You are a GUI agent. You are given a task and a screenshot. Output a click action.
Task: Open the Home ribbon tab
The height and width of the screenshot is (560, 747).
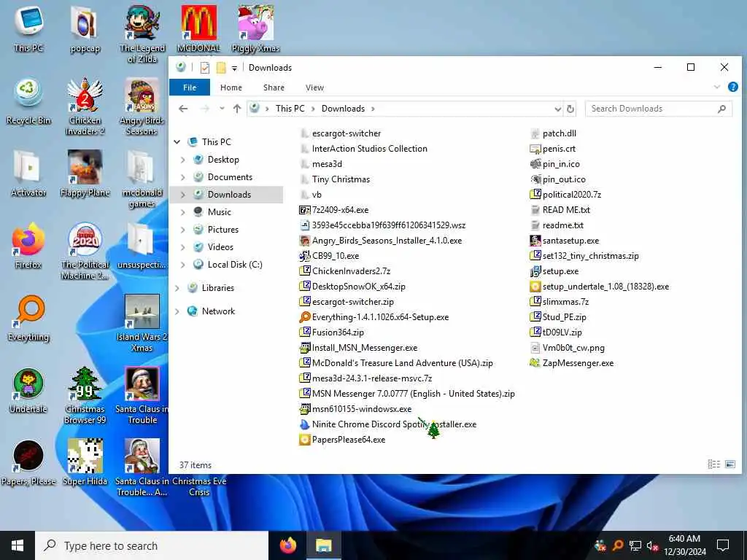[231, 87]
